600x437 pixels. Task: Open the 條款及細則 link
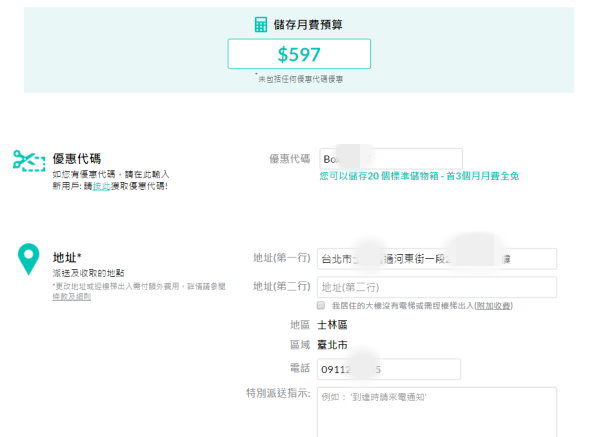click(x=72, y=297)
